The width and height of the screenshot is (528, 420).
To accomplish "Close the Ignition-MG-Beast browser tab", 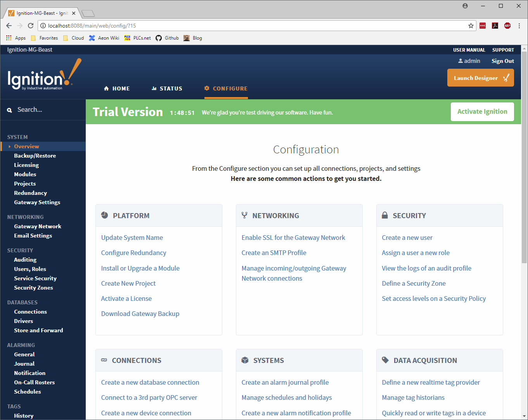I will point(74,13).
